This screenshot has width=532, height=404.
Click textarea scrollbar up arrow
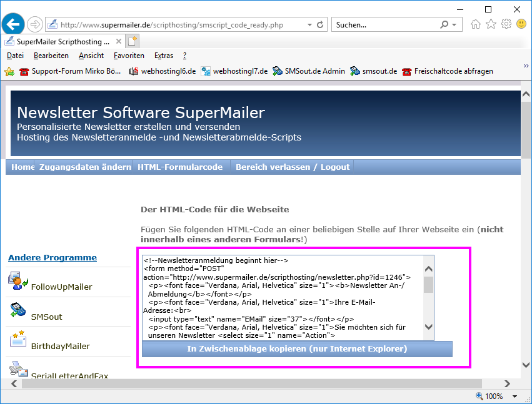428,269
